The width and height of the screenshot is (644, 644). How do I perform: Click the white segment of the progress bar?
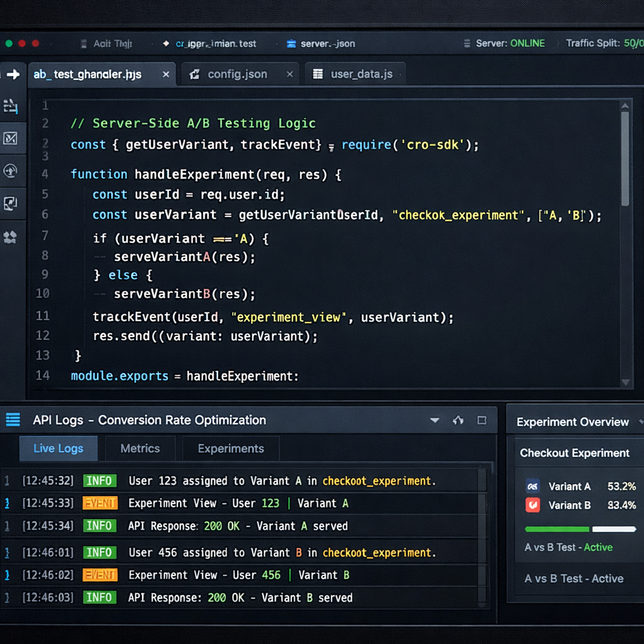click(x=614, y=529)
